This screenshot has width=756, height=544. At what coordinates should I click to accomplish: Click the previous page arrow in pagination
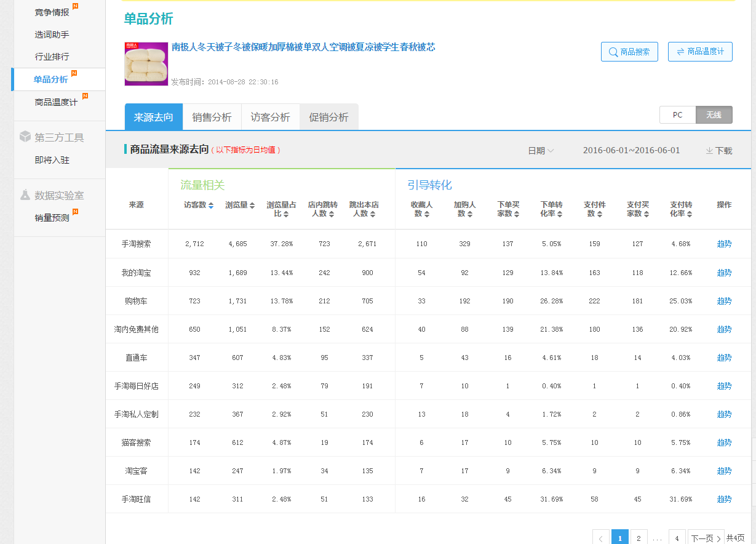pos(601,538)
